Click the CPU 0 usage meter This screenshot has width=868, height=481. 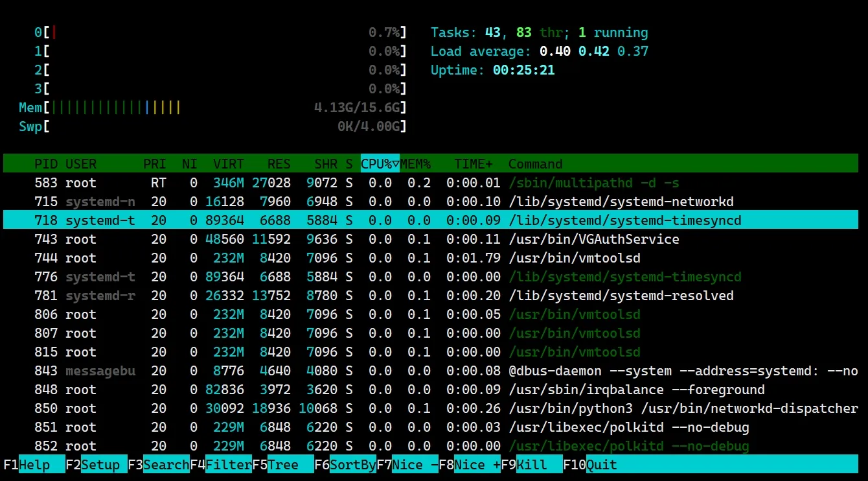pyautogui.click(x=220, y=32)
